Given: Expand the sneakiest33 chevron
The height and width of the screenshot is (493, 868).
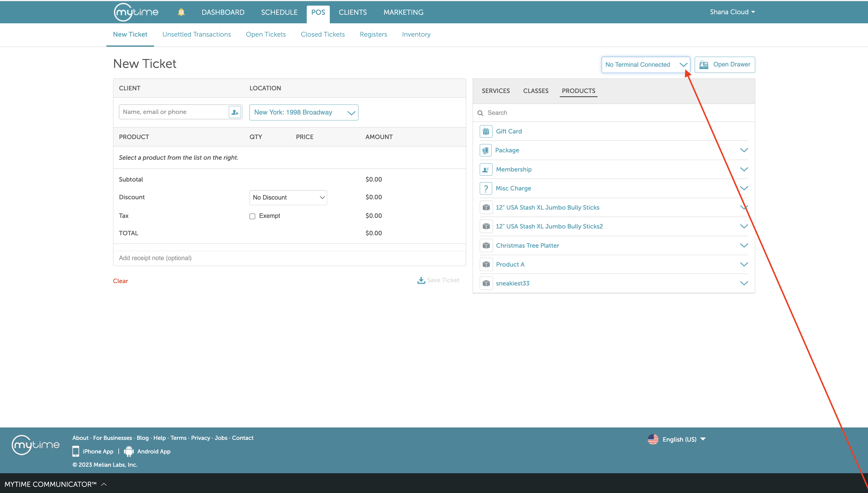Looking at the screenshot, I should click(744, 283).
